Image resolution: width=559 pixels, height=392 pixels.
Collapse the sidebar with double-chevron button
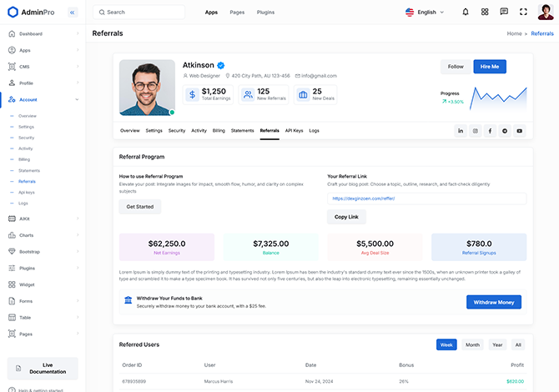tap(72, 13)
